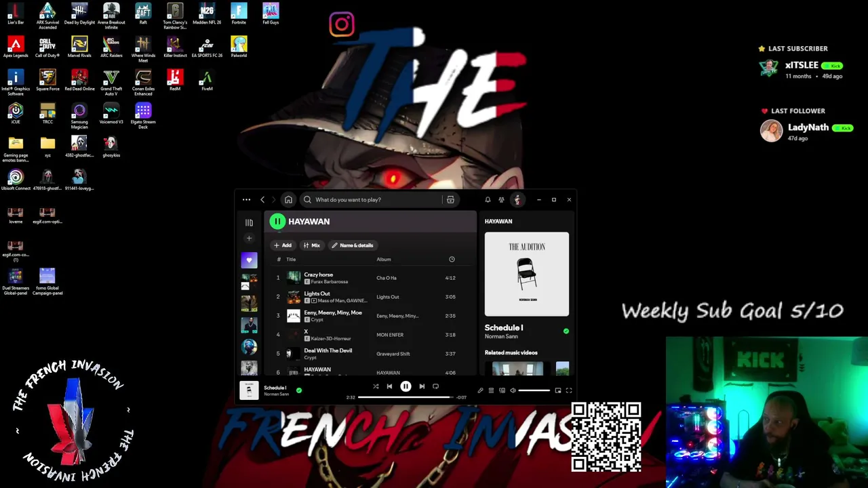Open the Spotify profile avatar menu

(517, 199)
